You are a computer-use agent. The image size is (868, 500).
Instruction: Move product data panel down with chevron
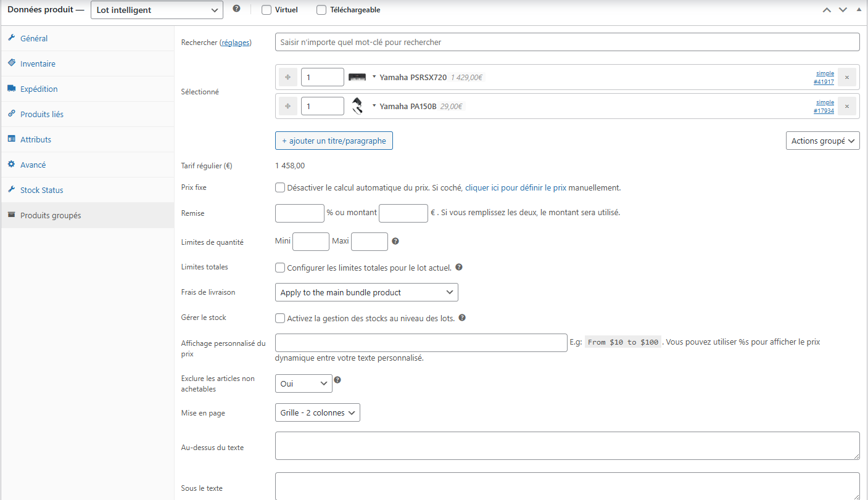tap(843, 10)
